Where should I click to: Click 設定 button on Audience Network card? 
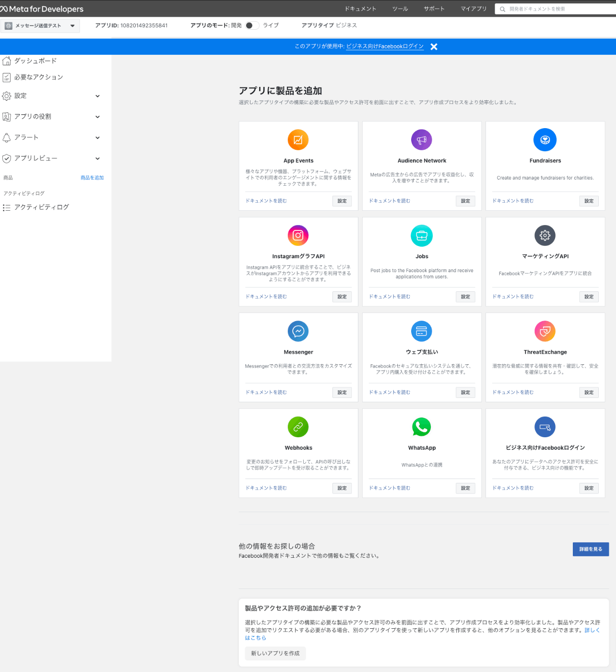(x=465, y=201)
